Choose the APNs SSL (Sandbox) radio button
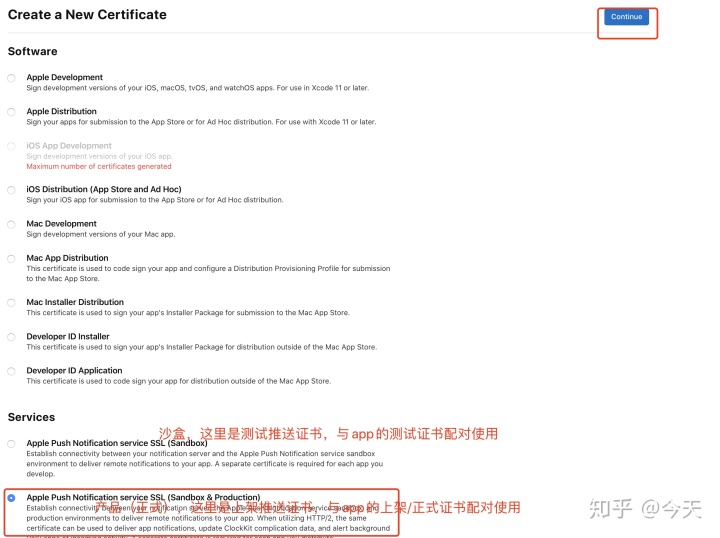The image size is (720, 538). point(11,444)
